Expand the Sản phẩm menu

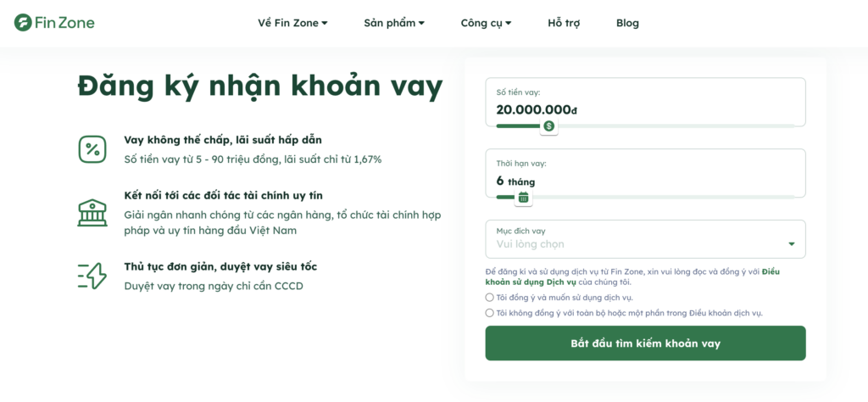pyautogui.click(x=394, y=23)
